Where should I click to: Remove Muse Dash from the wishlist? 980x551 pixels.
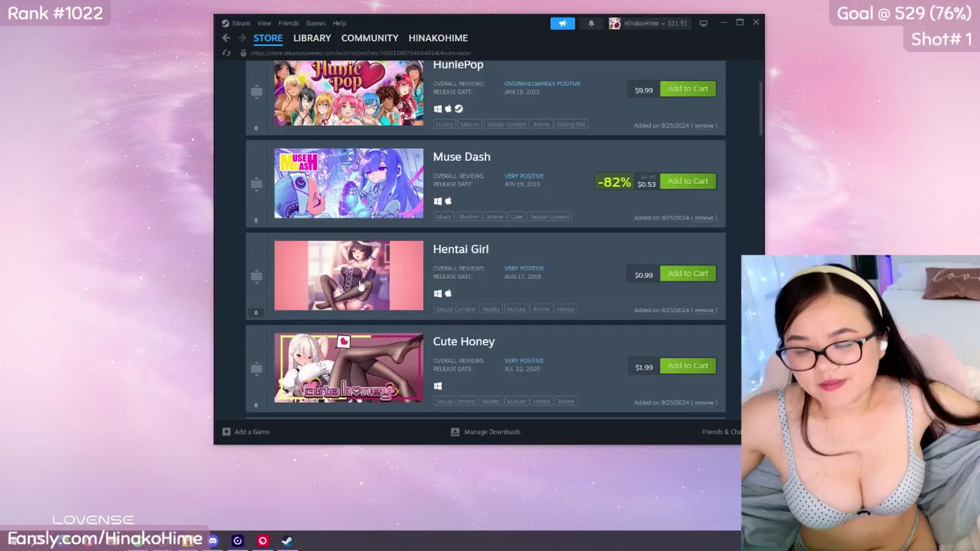704,218
